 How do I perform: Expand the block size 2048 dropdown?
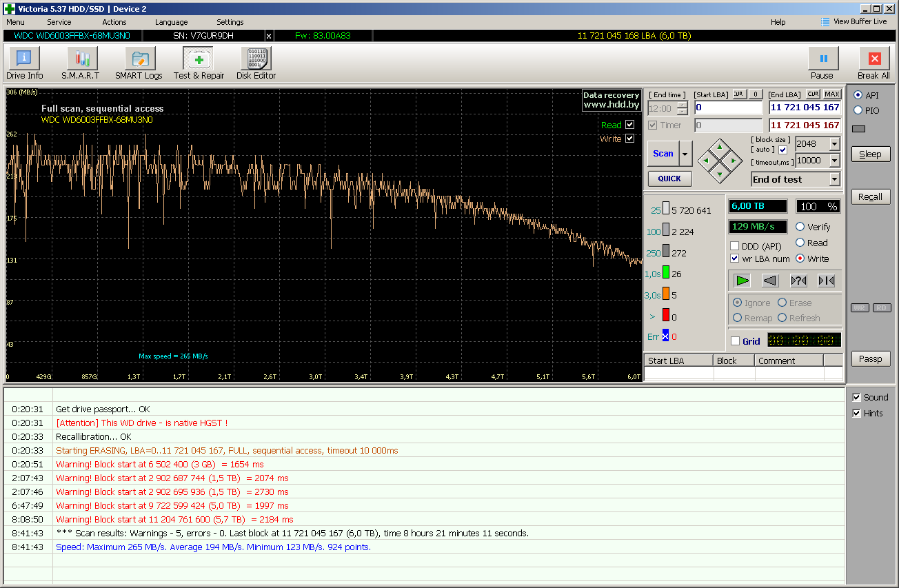(x=834, y=144)
